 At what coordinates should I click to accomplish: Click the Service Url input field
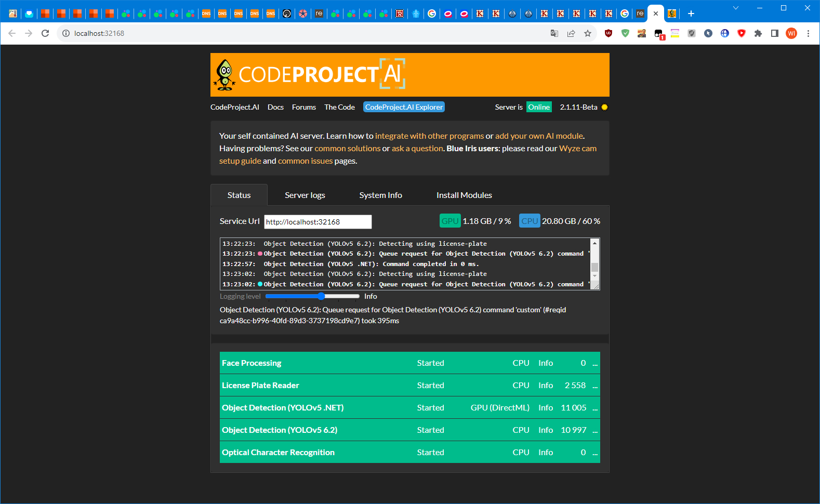pos(318,222)
